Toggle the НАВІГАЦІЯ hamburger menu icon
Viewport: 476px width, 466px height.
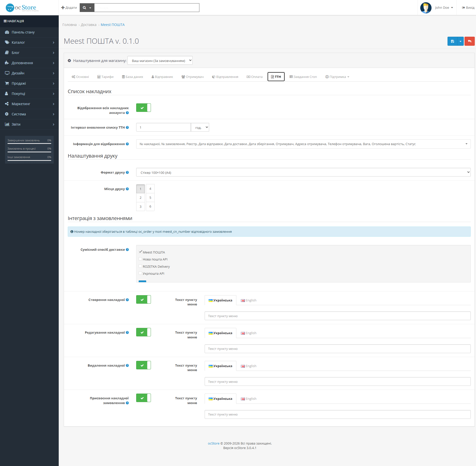pos(5,21)
